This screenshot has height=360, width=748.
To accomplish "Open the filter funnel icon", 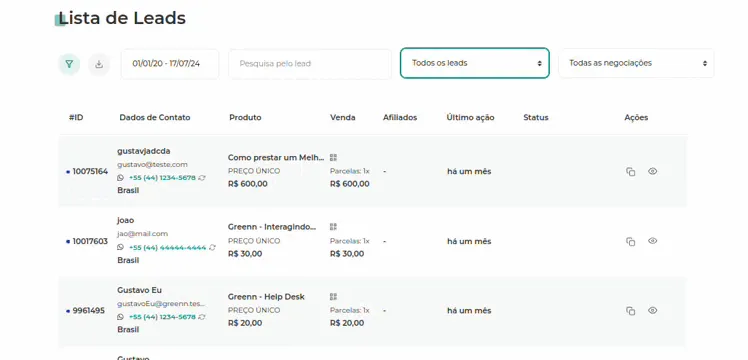I will pyautogui.click(x=69, y=64).
